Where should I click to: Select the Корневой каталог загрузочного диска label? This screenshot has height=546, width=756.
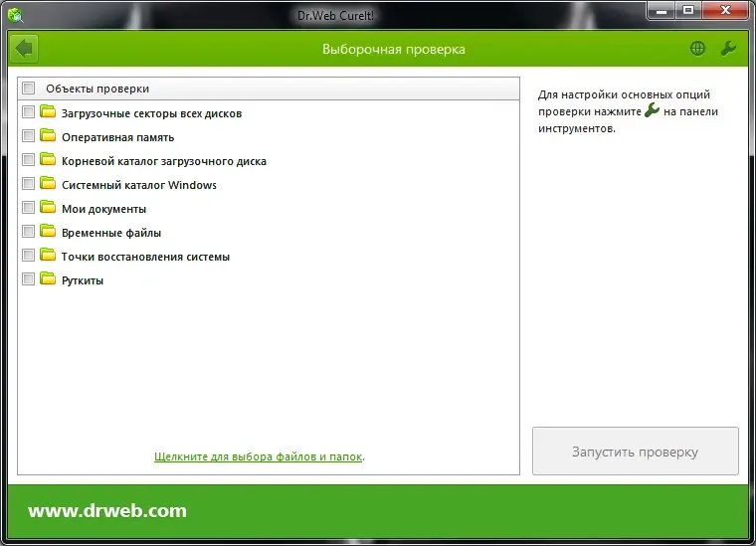point(164,161)
